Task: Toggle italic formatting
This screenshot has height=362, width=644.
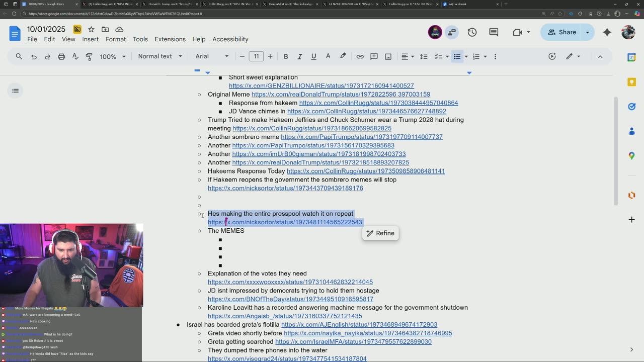Action: pyautogui.click(x=299, y=56)
